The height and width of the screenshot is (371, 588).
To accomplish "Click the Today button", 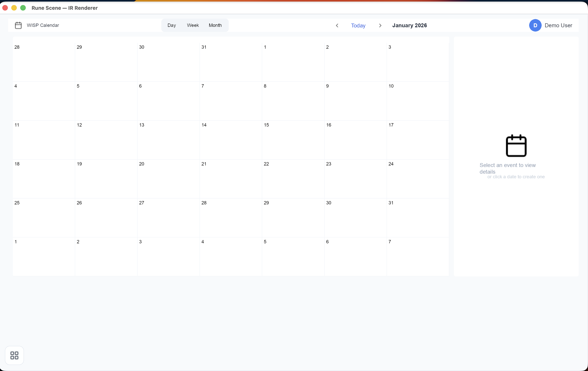I will pyautogui.click(x=358, y=25).
